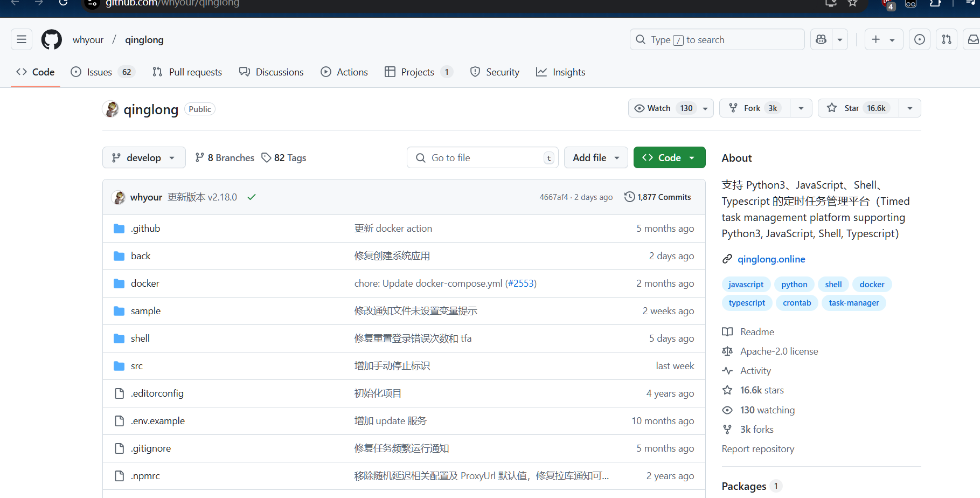Screen dimensions: 980x498
Task: Expand the Fork options dropdown arrow
Action: coord(801,108)
